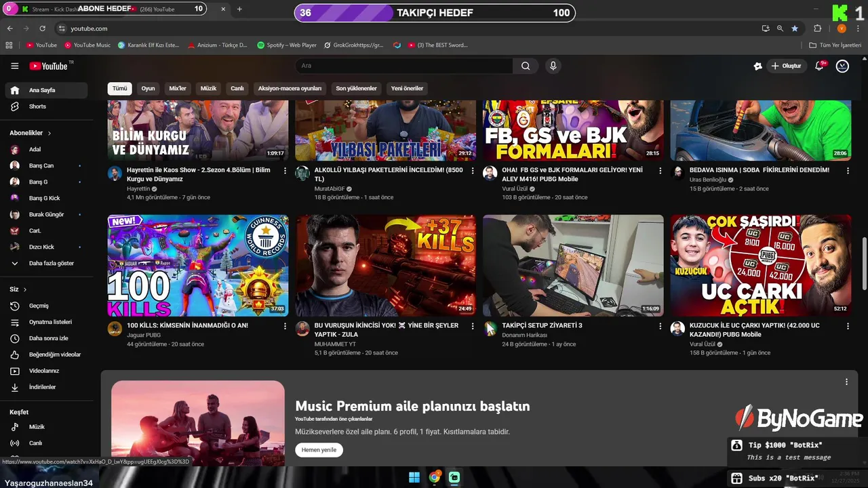Open Oynatma listeleri playlists
The image size is (868, 488).
click(46, 322)
